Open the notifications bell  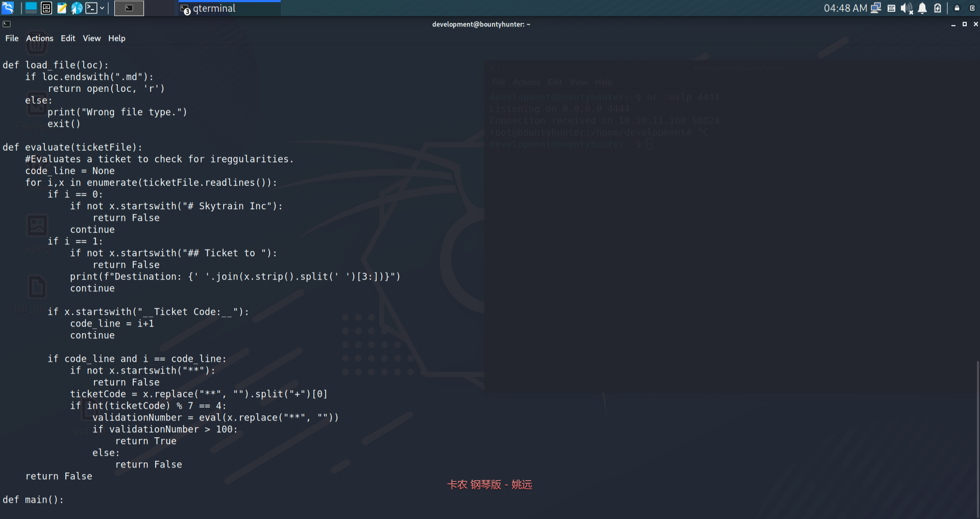tap(922, 8)
